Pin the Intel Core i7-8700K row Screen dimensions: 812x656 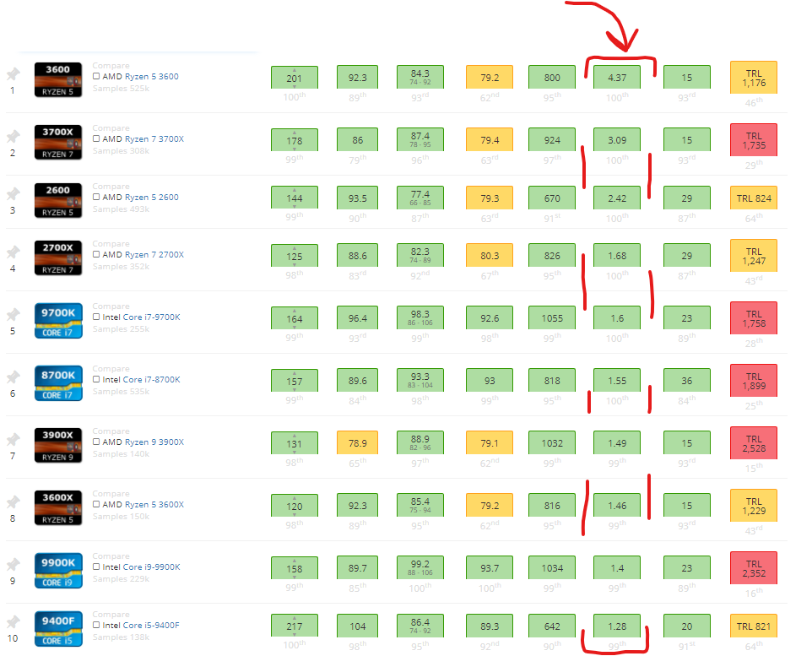13,377
